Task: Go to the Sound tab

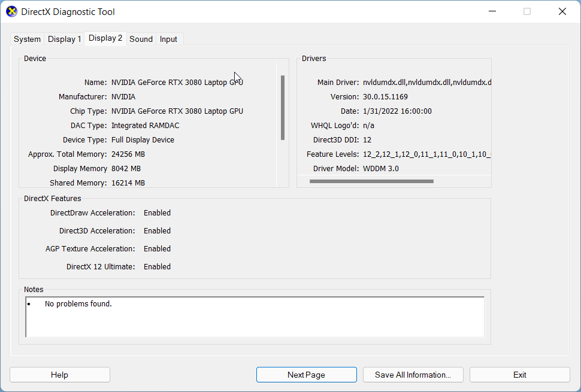Action: coord(141,39)
